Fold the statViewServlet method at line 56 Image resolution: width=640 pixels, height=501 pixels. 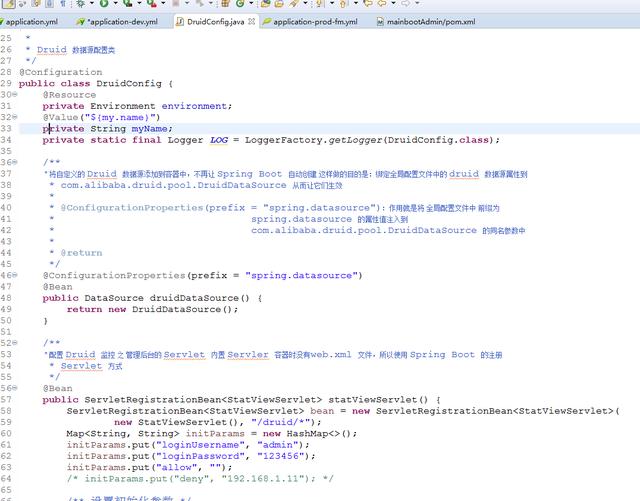click(x=15, y=388)
